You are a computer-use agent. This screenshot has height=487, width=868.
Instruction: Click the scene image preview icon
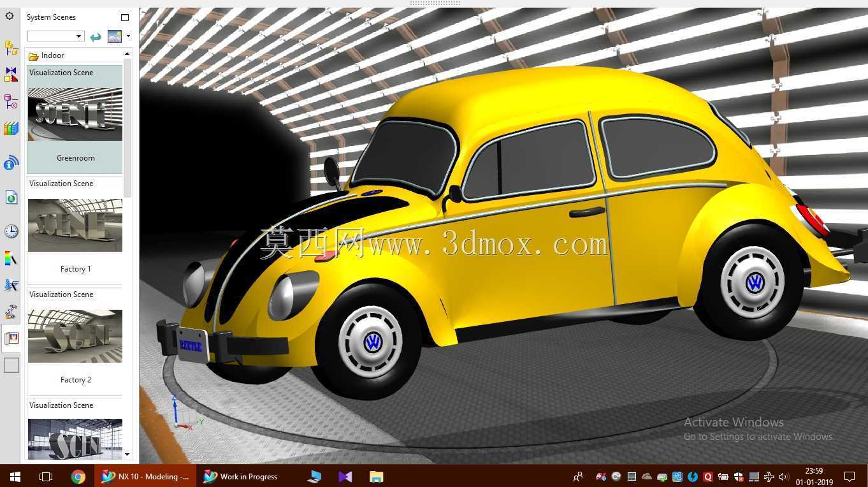115,36
